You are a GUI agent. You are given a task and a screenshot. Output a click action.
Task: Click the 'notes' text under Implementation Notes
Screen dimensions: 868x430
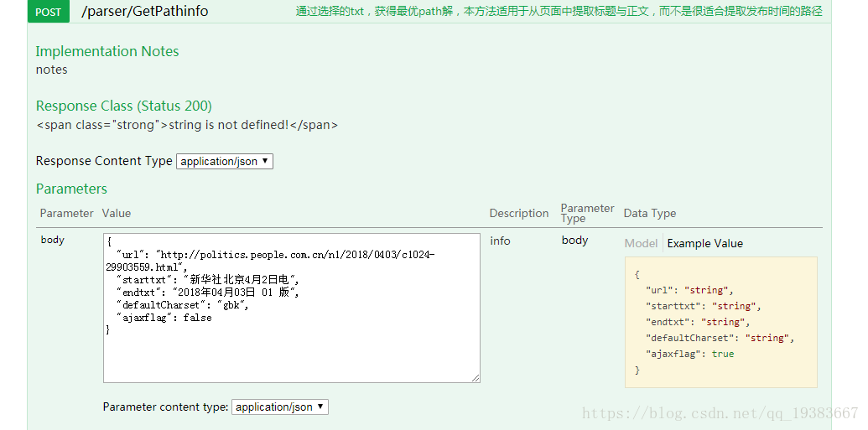51,70
